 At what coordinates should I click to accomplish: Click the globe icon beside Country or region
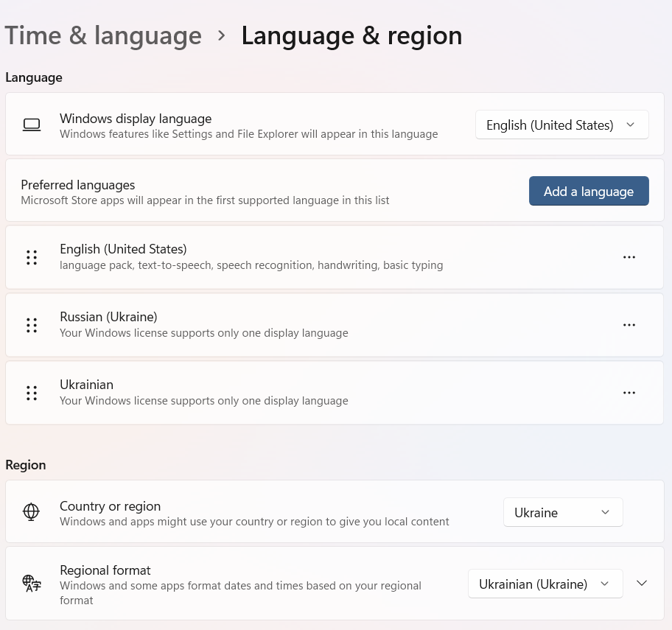tap(31, 512)
